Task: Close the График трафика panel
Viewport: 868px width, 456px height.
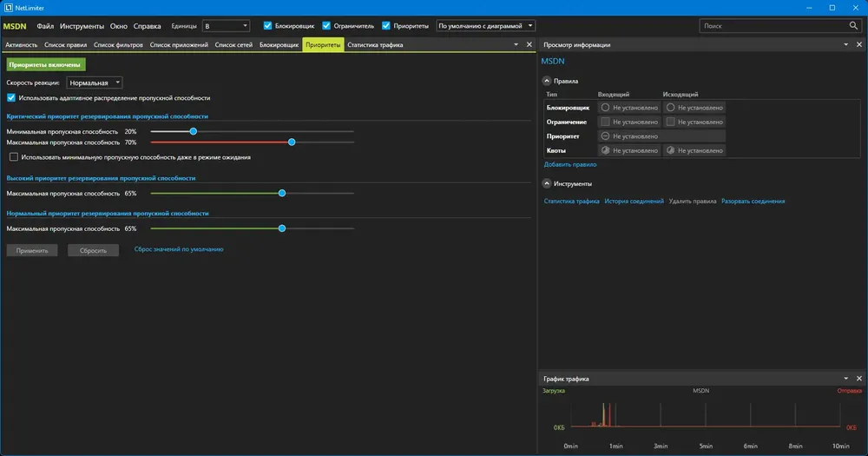Action: [x=859, y=379]
